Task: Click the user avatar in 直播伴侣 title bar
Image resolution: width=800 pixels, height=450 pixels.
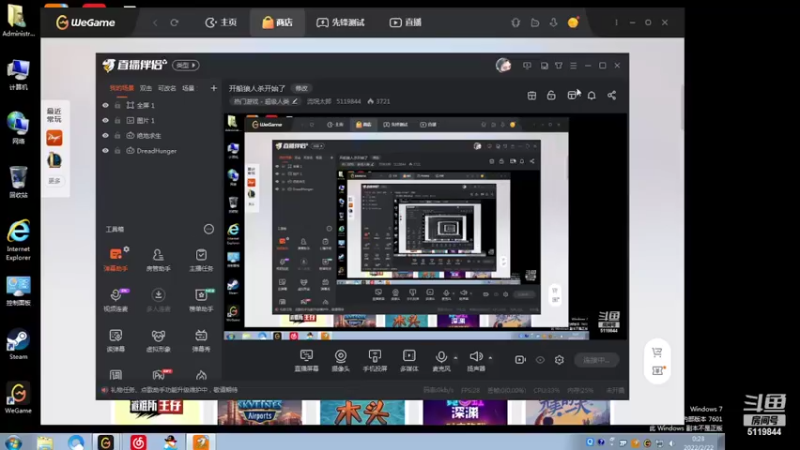Action: click(504, 65)
